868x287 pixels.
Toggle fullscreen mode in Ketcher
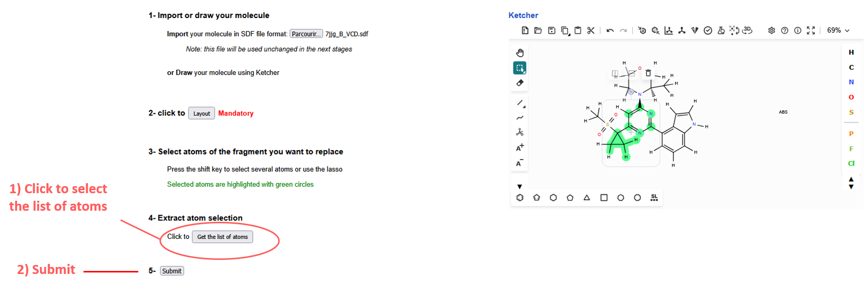(x=811, y=31)
